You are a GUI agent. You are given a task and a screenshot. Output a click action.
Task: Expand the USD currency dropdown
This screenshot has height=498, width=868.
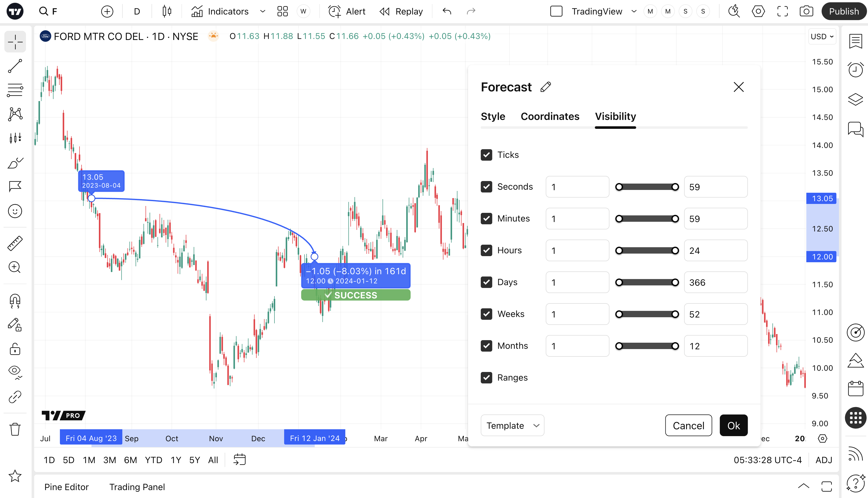tap(822, 36)
